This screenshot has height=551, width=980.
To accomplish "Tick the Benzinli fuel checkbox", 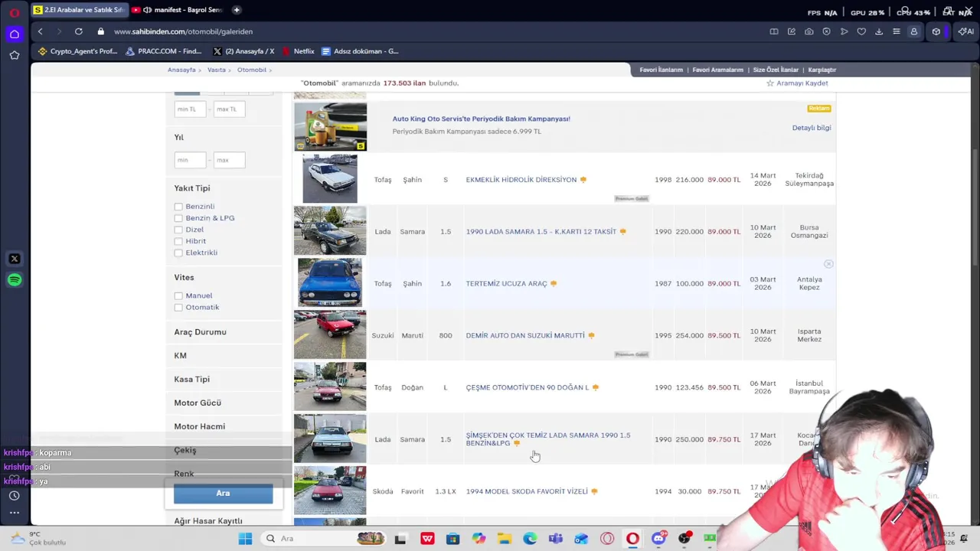I will pyautogui.click(x=178, y=207).
